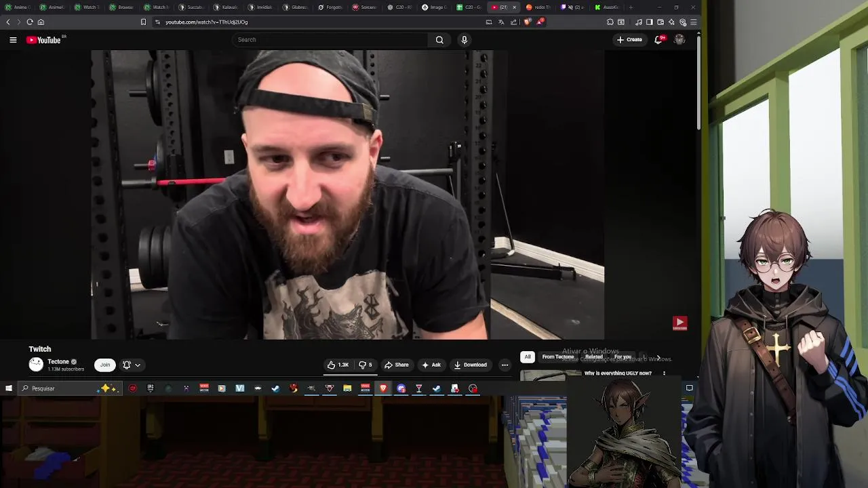868x488 pixels.
Task: Click the Ask button under the video
Action: coord(431,365)
